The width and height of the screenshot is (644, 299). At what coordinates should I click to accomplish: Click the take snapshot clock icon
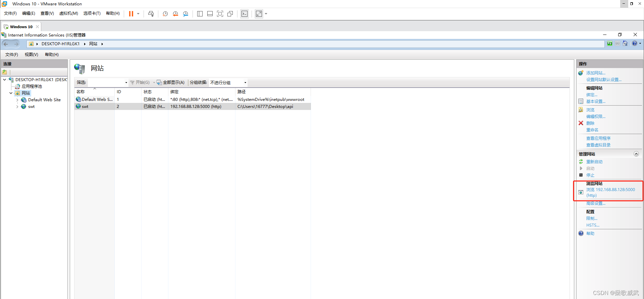coord(165,14)
